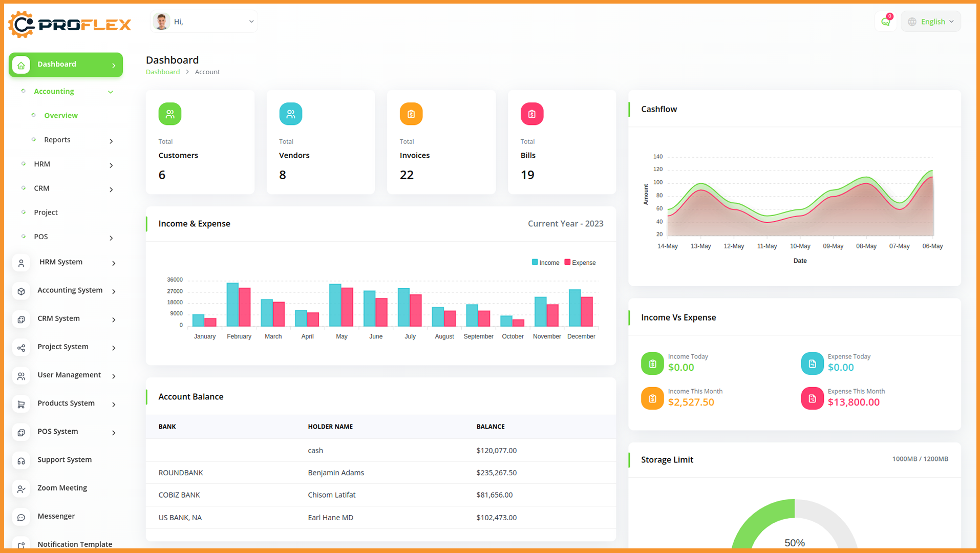Open the user profile dropdown

[x=204, y=22]
